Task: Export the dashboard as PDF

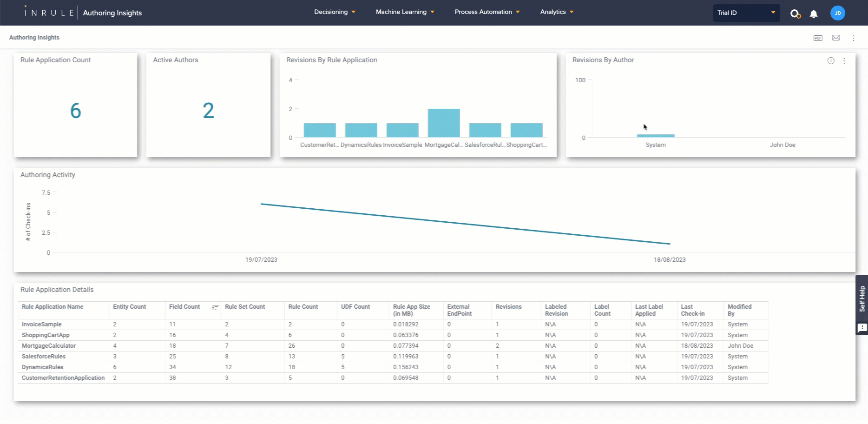Action: coord(818,38)
